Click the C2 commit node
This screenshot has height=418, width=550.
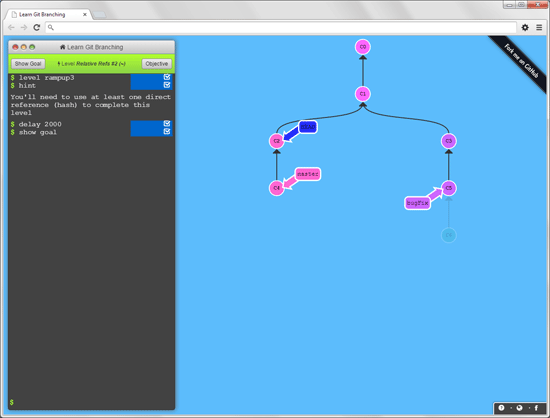pos(276,141)
